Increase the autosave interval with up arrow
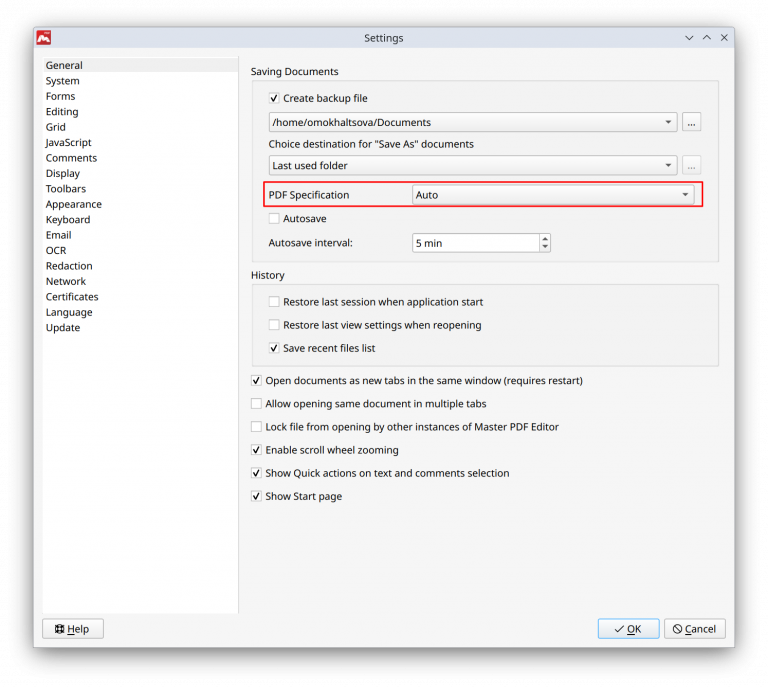768x687 pixels. pos(545,238)
